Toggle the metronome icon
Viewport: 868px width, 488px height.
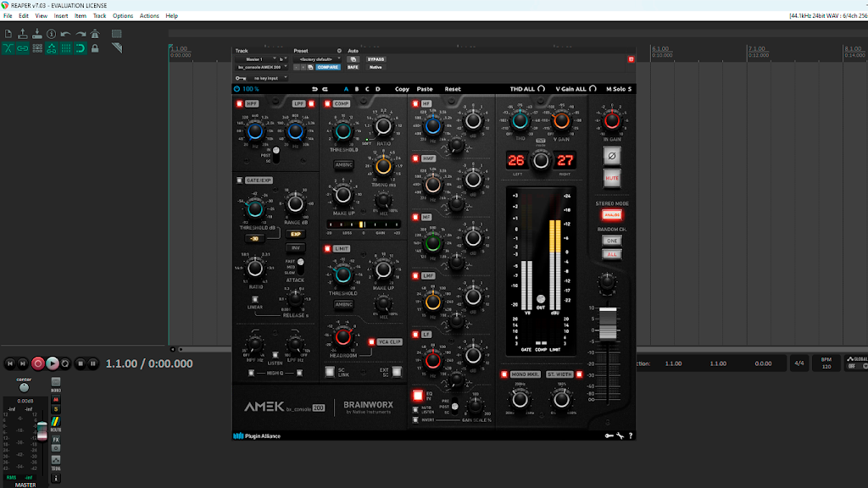(x=95, y=34)
